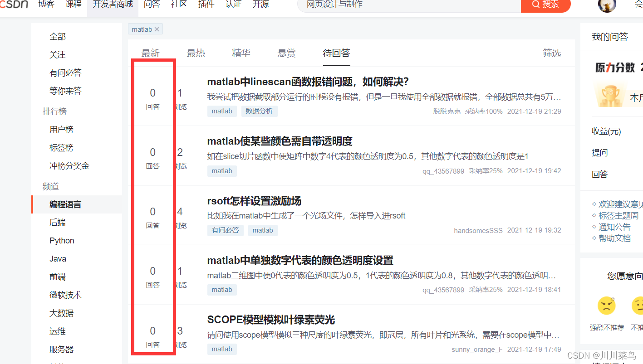Screen dimensions: 643x364
Task: Open the 帮助文档 link
Action: pos(614,238)
